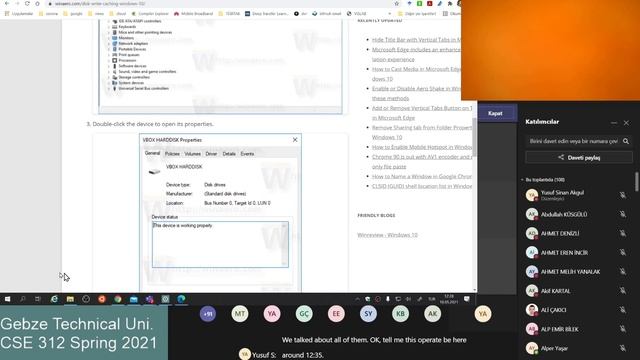Show hidden tray icons chevron

[x=357, y=299]
